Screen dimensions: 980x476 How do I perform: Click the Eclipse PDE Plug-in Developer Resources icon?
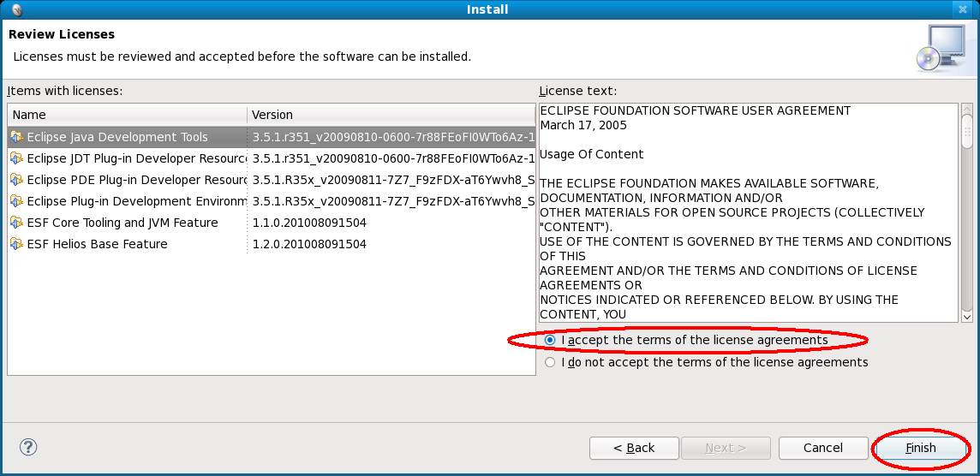[17, 180]
